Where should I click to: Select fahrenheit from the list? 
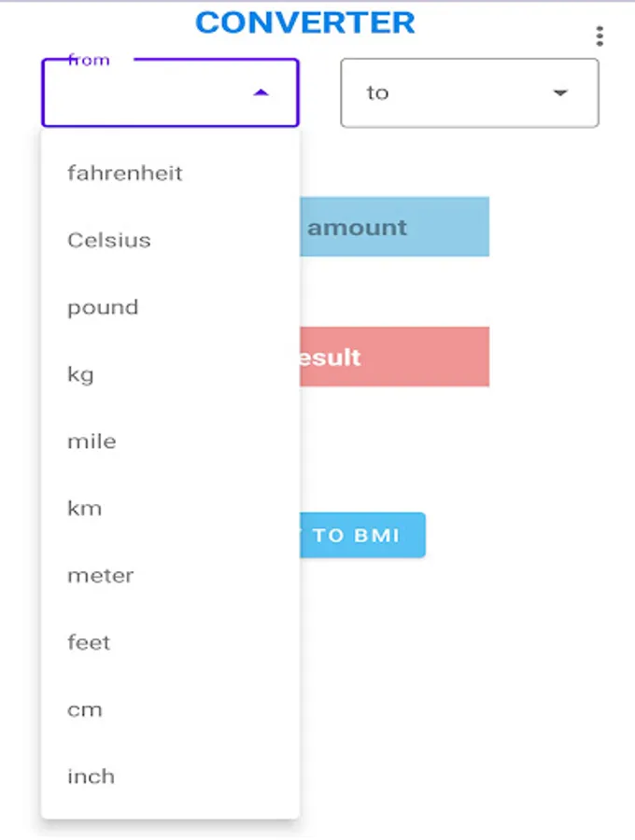[x=125, y=173]
